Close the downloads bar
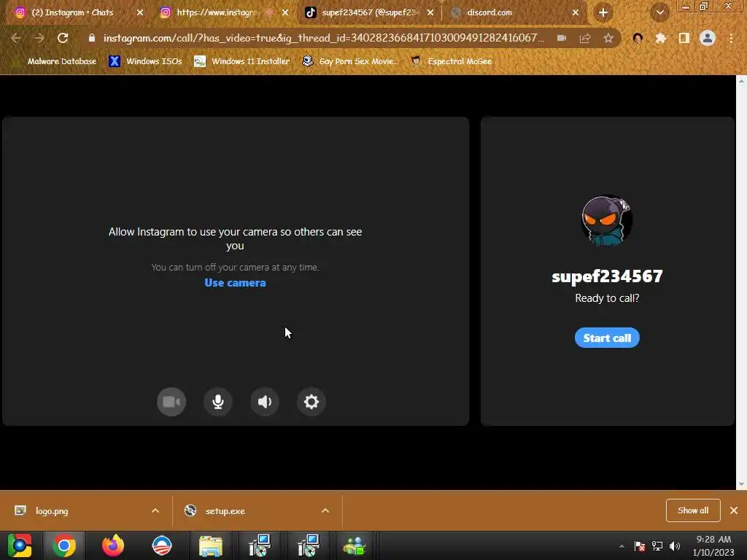747x560 pixels. point(734,510)
